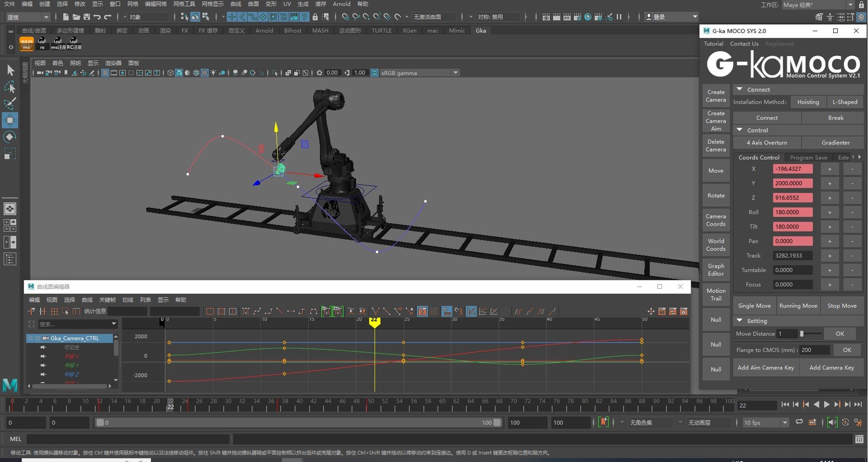Open the sRGB gamma dropdown
Image resolution: width=868 pixels, height=462 pixels.
(x=456, y=73)
